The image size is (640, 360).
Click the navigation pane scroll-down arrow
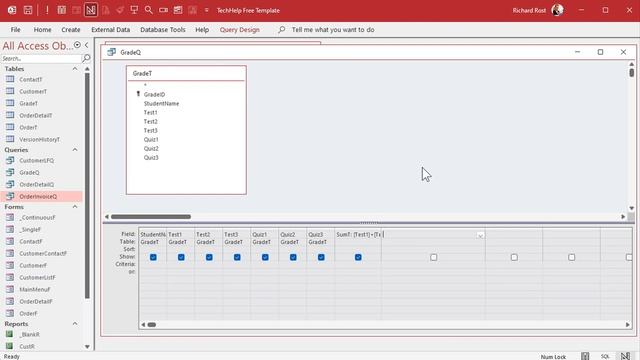(x=87, y=347)
